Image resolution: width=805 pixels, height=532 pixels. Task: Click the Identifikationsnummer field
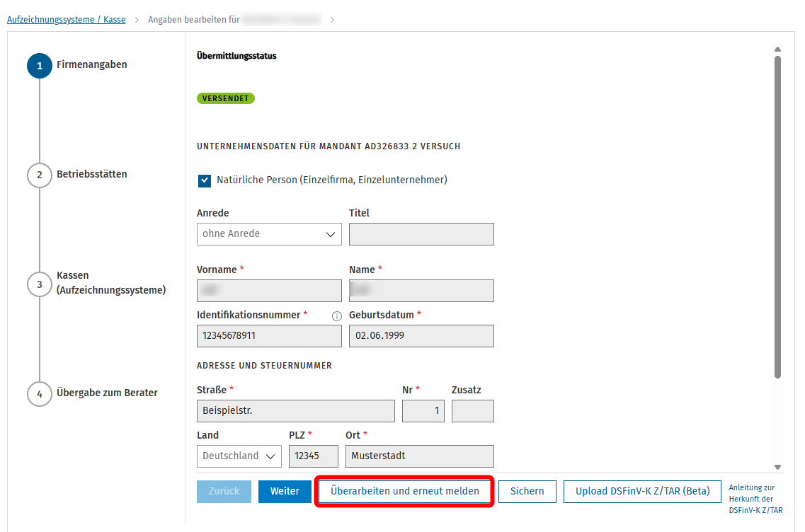[x=269, y=336]
